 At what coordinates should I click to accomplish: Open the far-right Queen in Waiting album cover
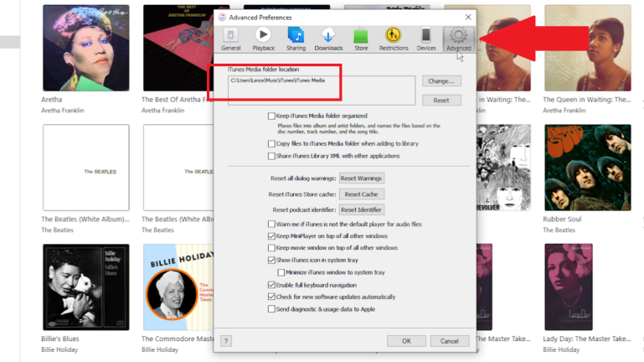(588, 48)
